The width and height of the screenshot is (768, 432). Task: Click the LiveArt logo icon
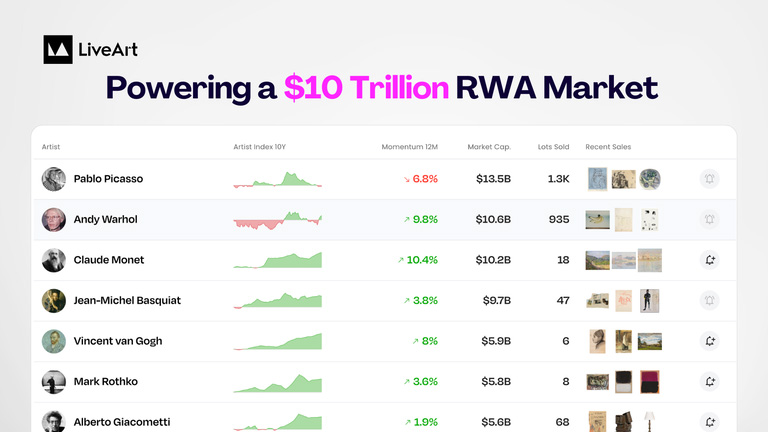click(58, 49)
